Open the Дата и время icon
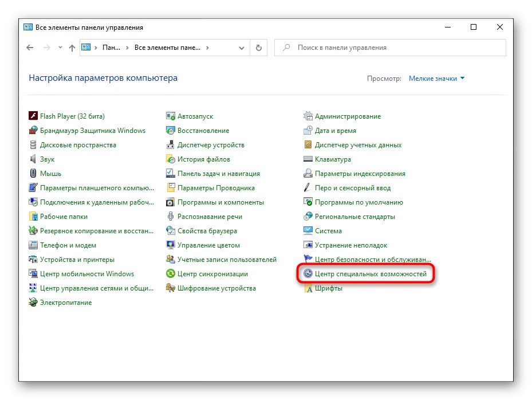 [308, 131]
